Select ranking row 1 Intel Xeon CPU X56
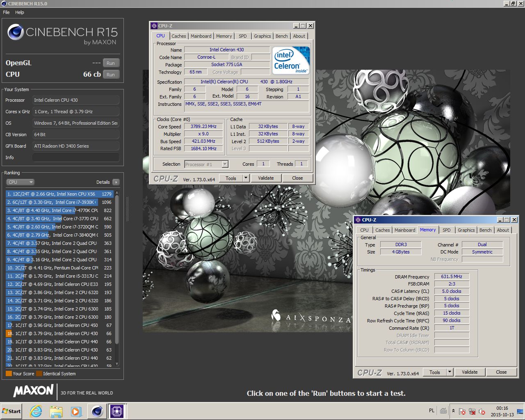525x420 pixels. click(x=59, y=194)
